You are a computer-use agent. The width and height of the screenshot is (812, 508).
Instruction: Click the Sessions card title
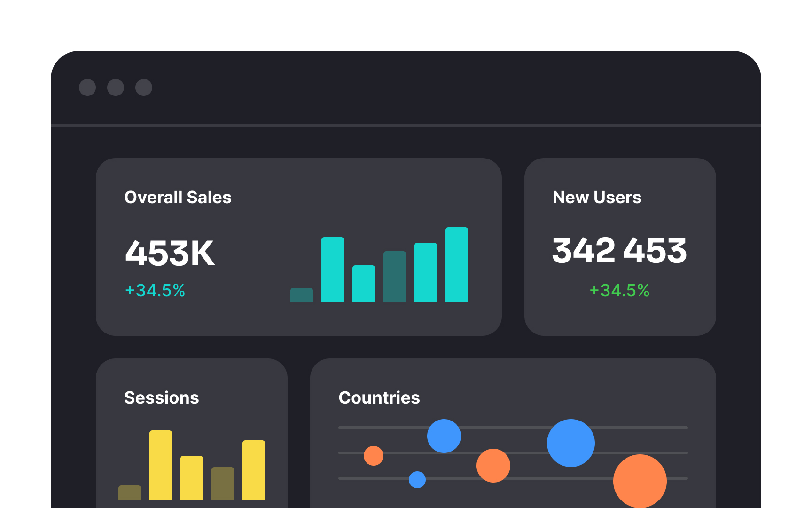[162, 398]
